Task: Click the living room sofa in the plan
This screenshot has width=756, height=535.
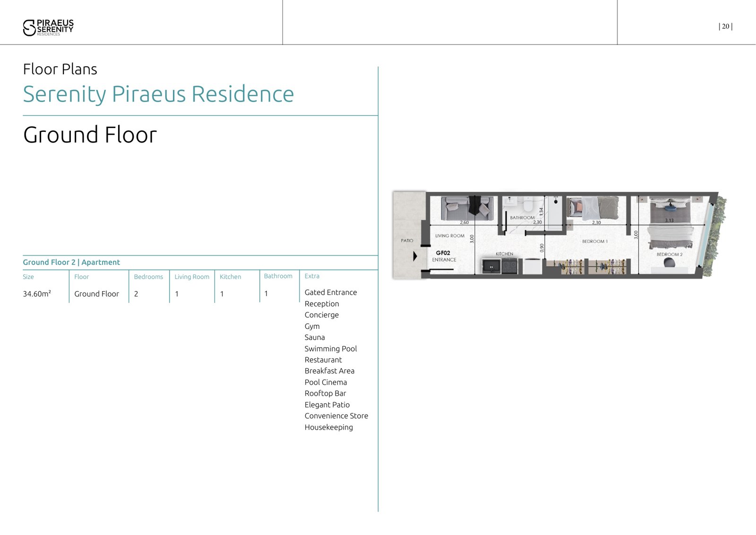Action: pos(467,208)
